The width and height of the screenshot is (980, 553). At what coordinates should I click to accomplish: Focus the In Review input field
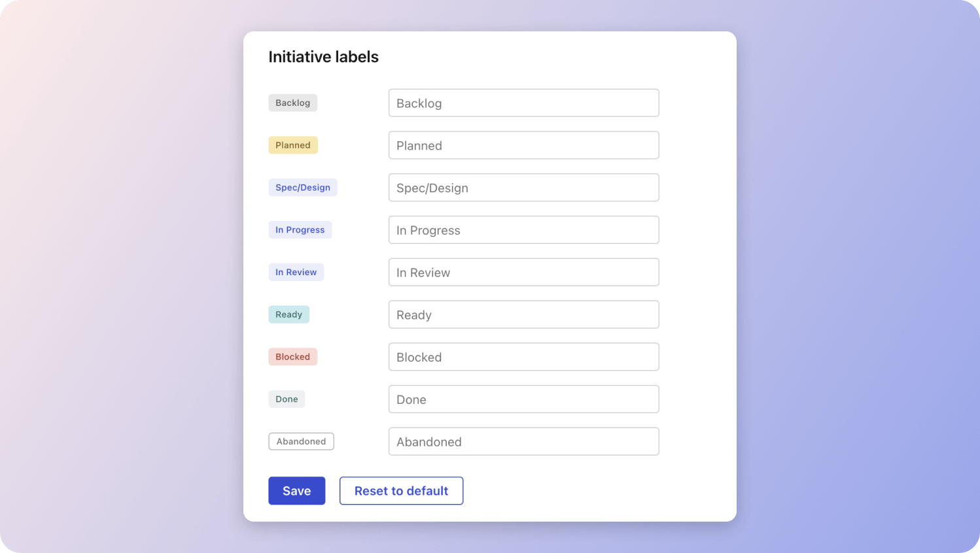523,273
